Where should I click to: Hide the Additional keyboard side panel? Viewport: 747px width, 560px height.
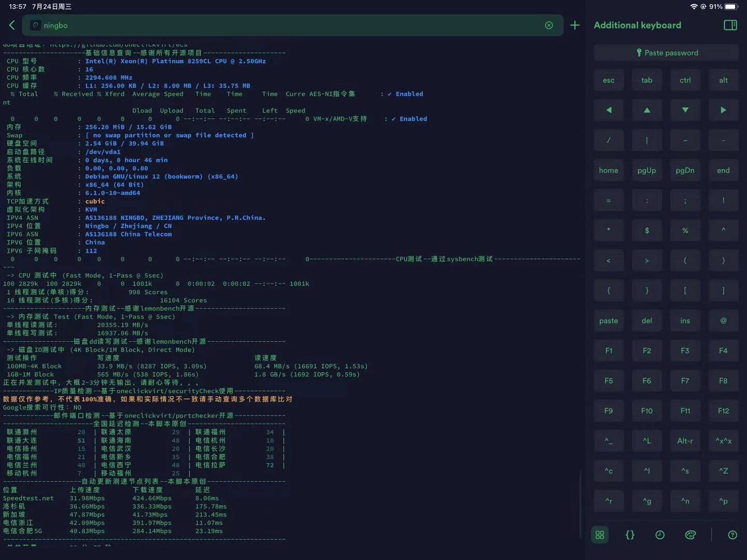730,25
